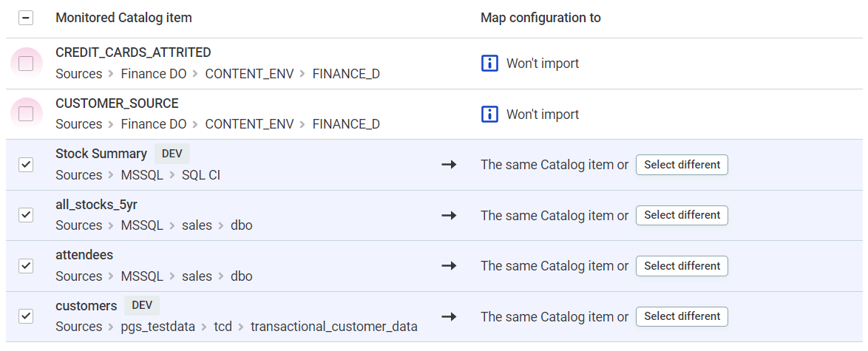Choose Select different for all_stocks_5yr

point(682,215)
